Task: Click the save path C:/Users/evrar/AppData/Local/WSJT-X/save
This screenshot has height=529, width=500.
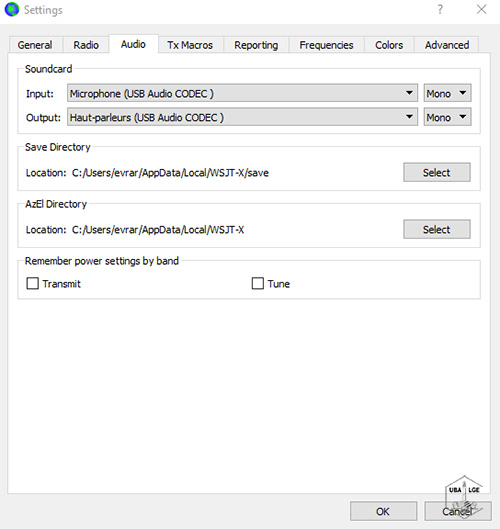Action: click(170, 173)
